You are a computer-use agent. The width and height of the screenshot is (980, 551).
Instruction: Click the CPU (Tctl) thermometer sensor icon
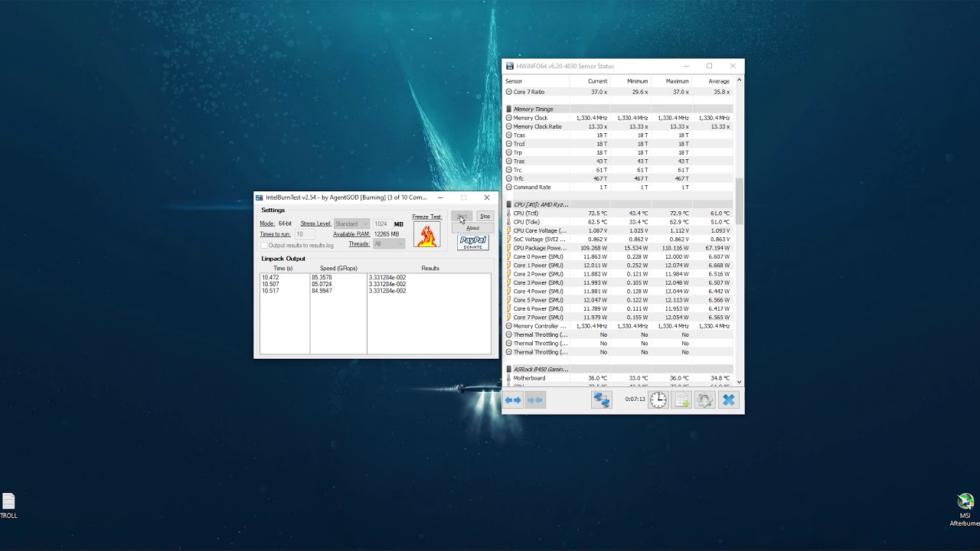pyautogui.click(x=509, y=214)
